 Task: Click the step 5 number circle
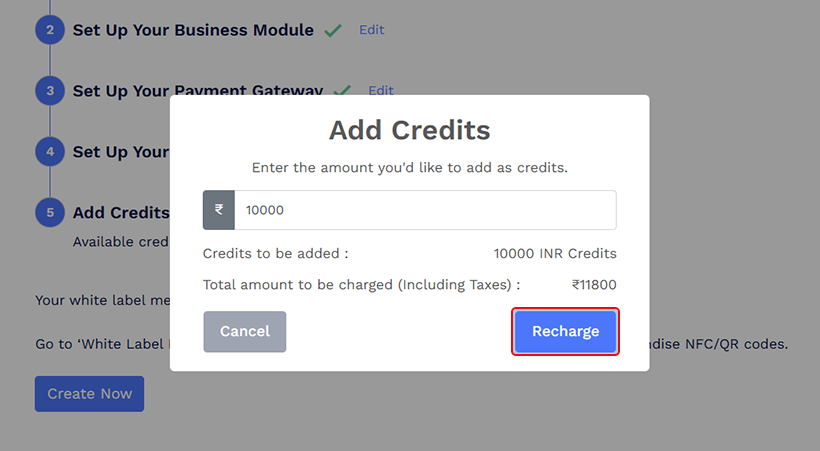(50, 213)
